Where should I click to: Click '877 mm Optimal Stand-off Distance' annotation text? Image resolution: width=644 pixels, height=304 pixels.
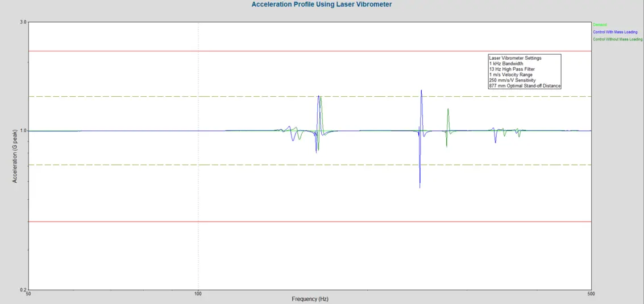coord(524,86)
